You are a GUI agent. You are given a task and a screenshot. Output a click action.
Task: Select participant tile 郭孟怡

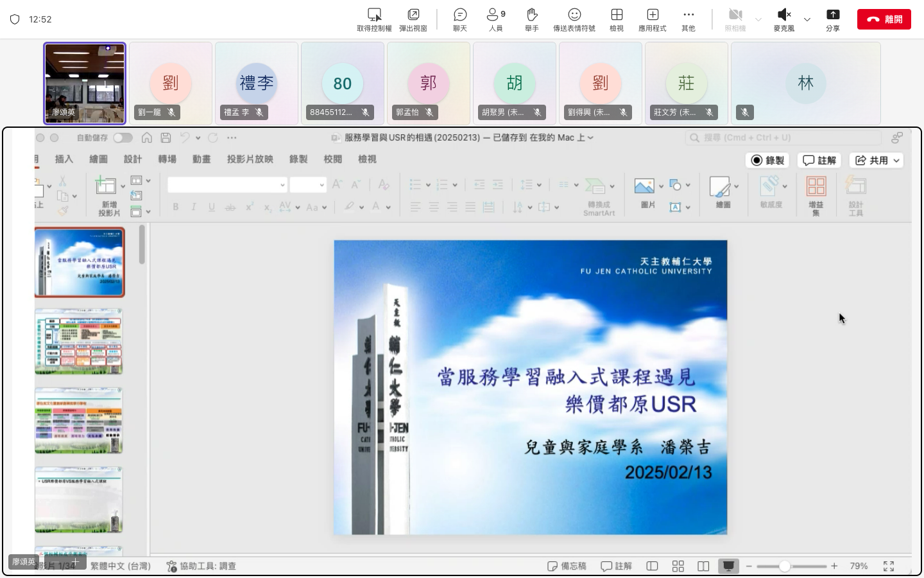429,83
